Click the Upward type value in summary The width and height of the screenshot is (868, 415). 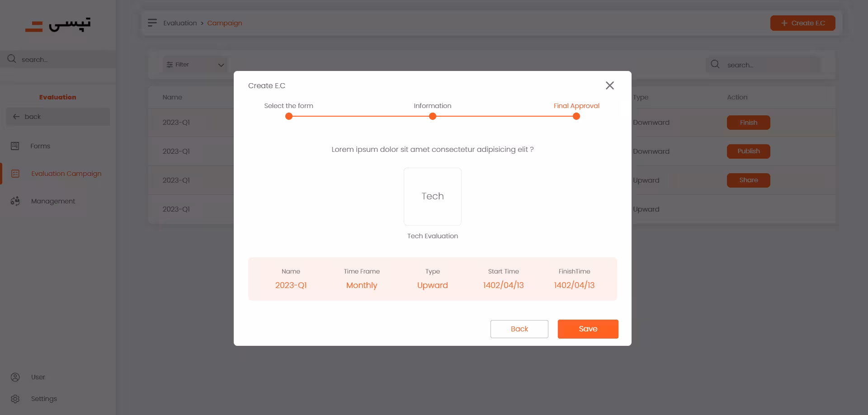coord(433,285)
